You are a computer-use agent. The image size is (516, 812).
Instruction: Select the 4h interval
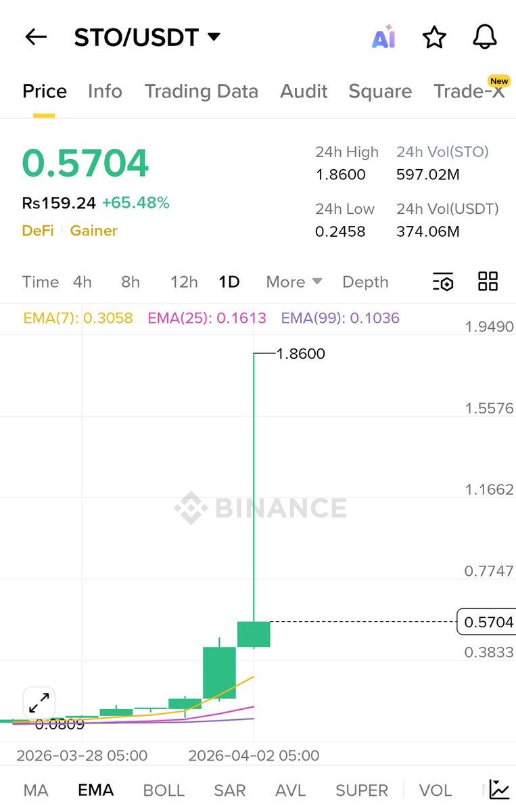[83, 281]
